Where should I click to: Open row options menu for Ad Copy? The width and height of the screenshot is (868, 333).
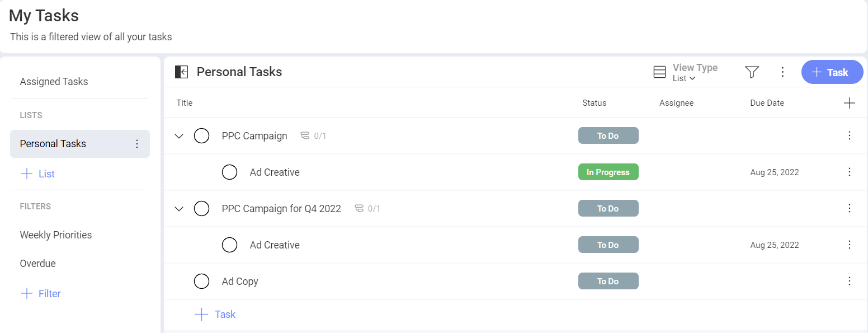click(849, 281)
